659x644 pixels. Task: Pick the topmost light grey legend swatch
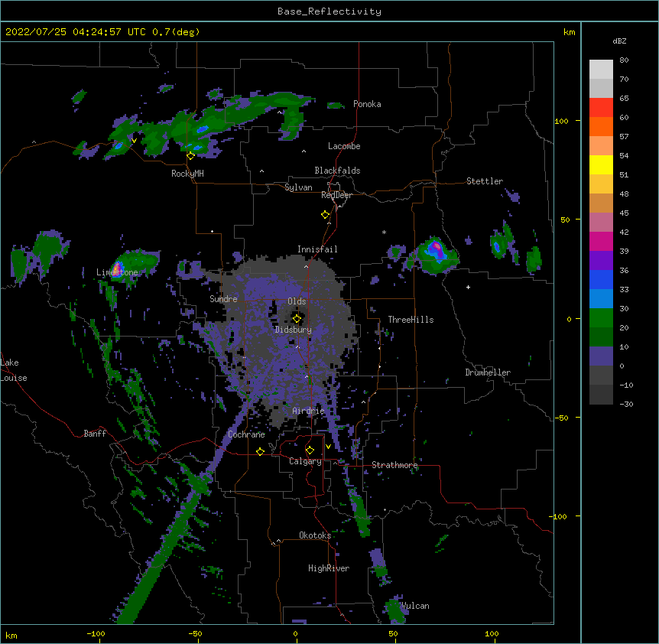click(601, 70)
